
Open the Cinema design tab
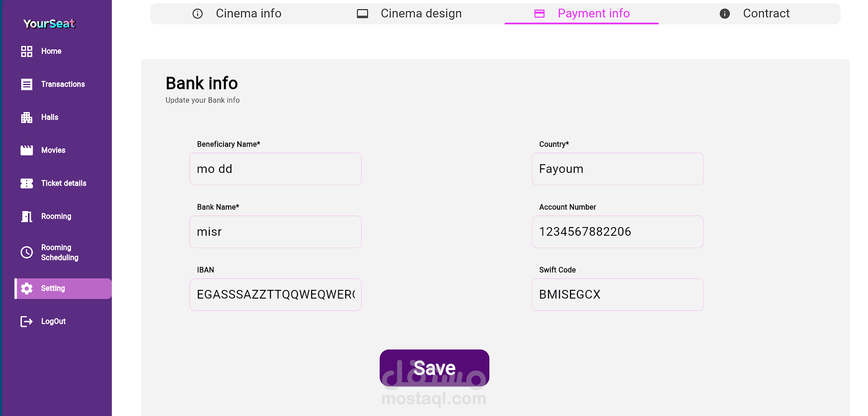tap(409, 14)
